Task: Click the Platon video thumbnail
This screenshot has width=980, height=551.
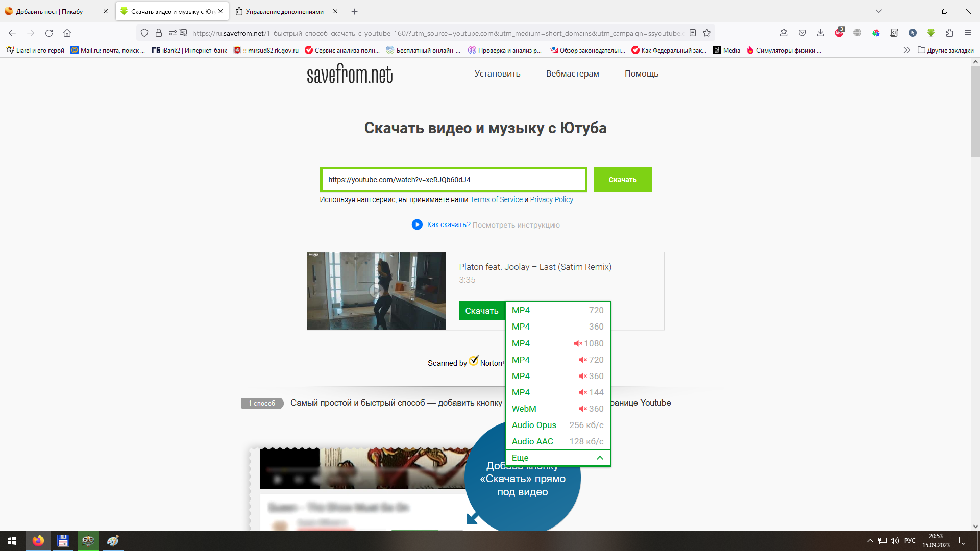Action: pyautogui.click(x=377, y=290)
